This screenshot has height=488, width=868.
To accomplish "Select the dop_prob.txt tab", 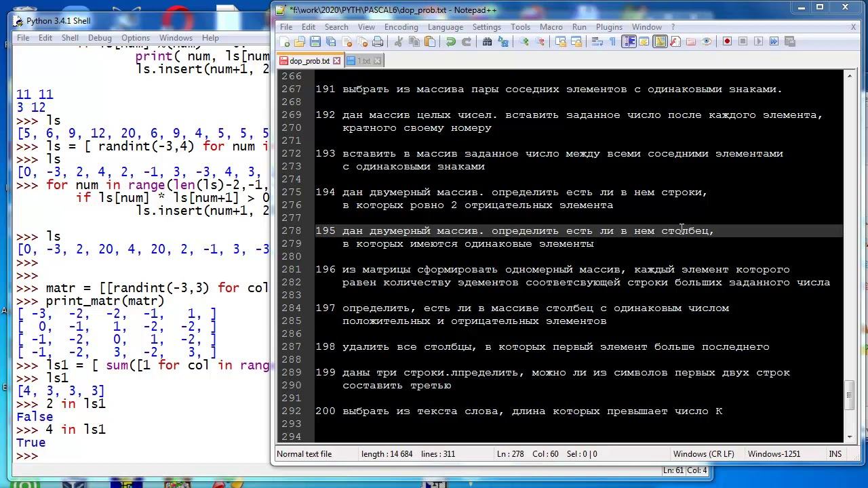I will point(309,61).
